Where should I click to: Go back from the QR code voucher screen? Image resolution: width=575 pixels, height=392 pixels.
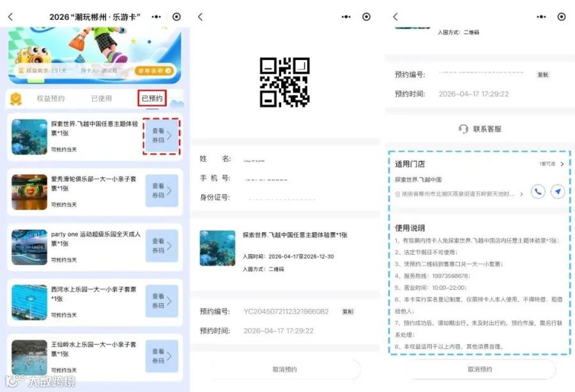click(200, 17)
